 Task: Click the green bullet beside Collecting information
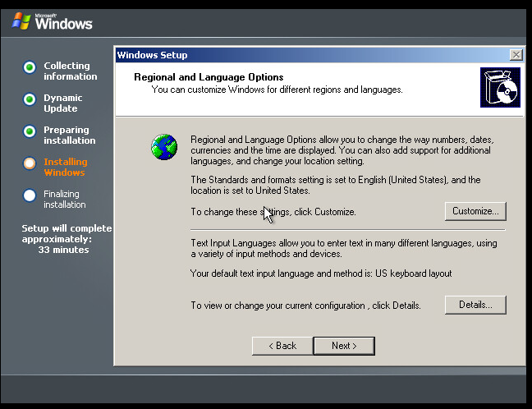tap(30, 67)
